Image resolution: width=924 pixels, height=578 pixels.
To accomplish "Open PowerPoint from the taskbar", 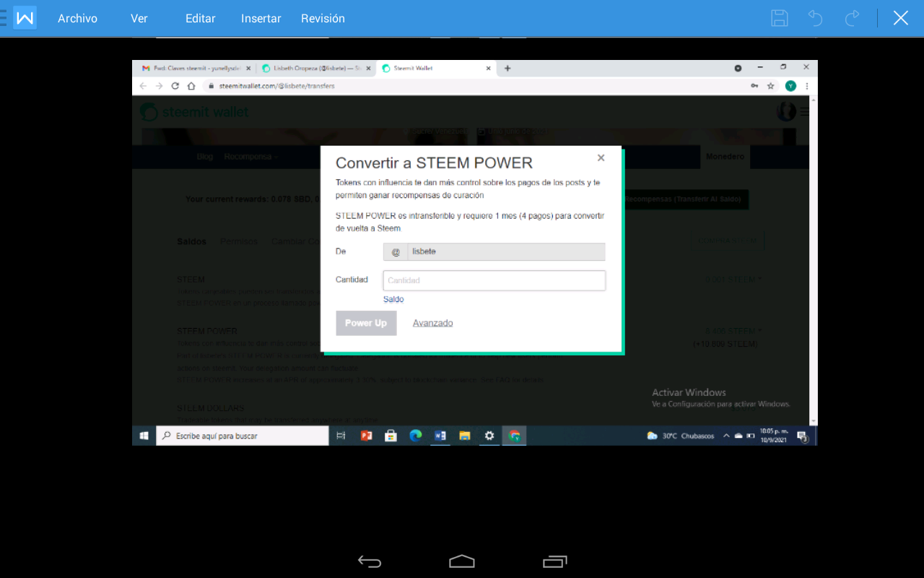I will tap(366, 436).
